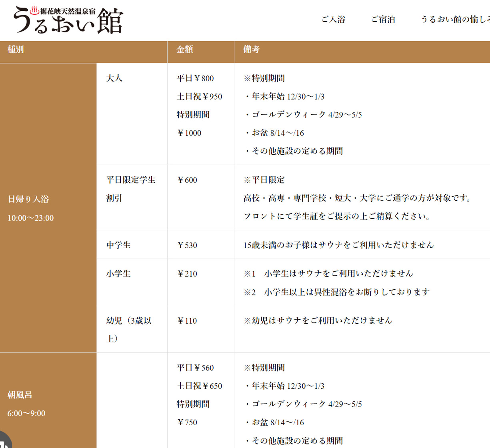Click the 種別 column header
This screenshot has height=448, width=490.
[x=16, y=50]
